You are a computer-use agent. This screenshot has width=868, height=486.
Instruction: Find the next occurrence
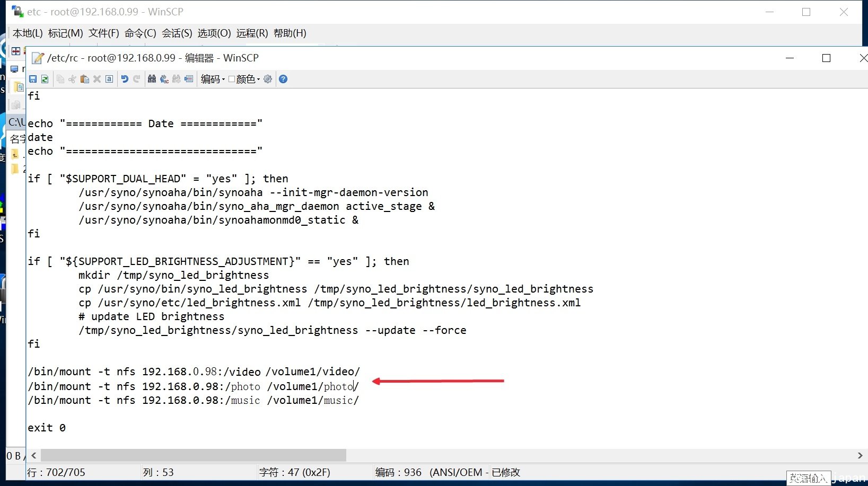point(177,79)
